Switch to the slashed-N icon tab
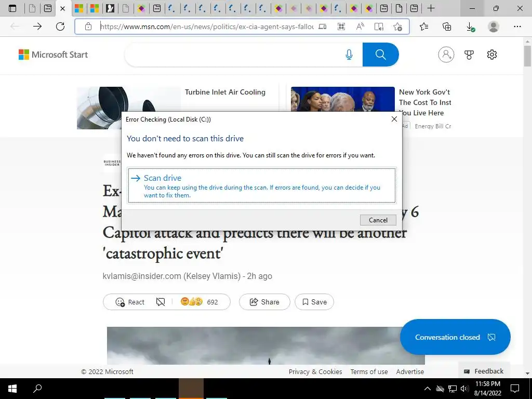This screenshot has width=532, height=399. coord(110,8)
